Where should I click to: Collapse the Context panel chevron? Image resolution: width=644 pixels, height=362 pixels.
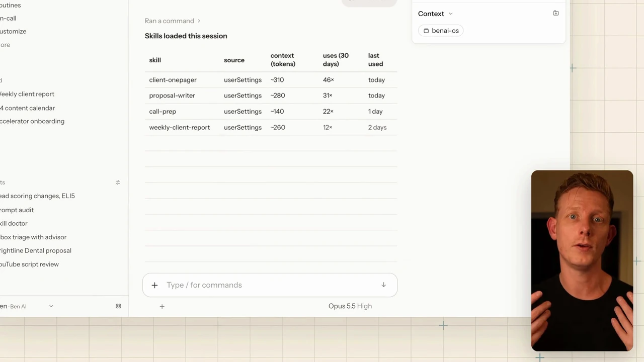450,14
